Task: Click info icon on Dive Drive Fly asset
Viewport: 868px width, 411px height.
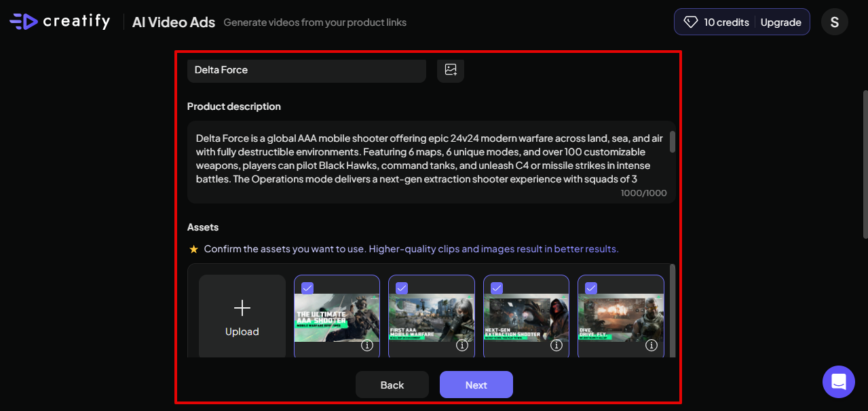Action: coord(652,345)
